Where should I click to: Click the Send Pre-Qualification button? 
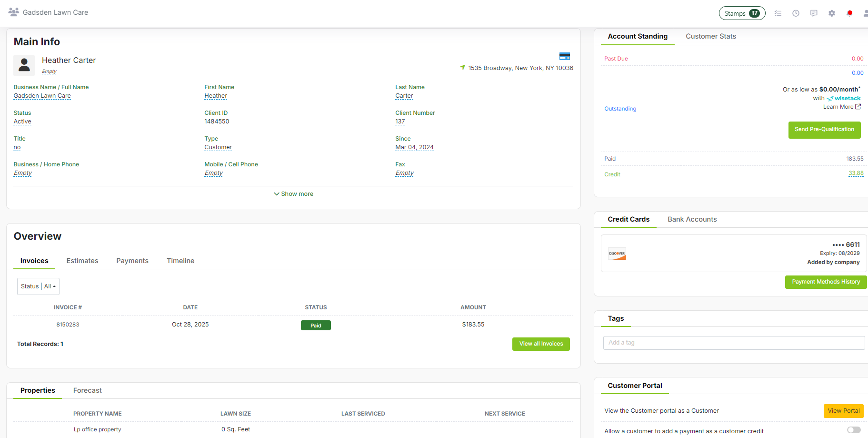pos(824,130)
